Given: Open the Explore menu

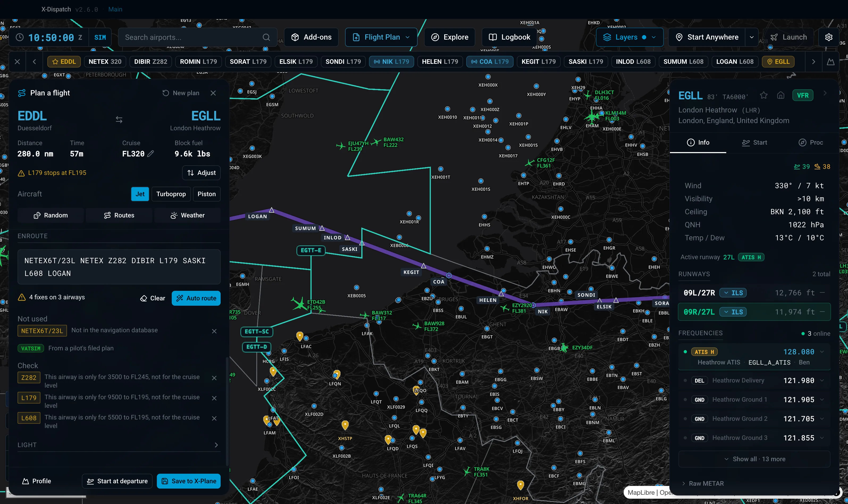Looking at the screenshot, I should click(450, 37).
